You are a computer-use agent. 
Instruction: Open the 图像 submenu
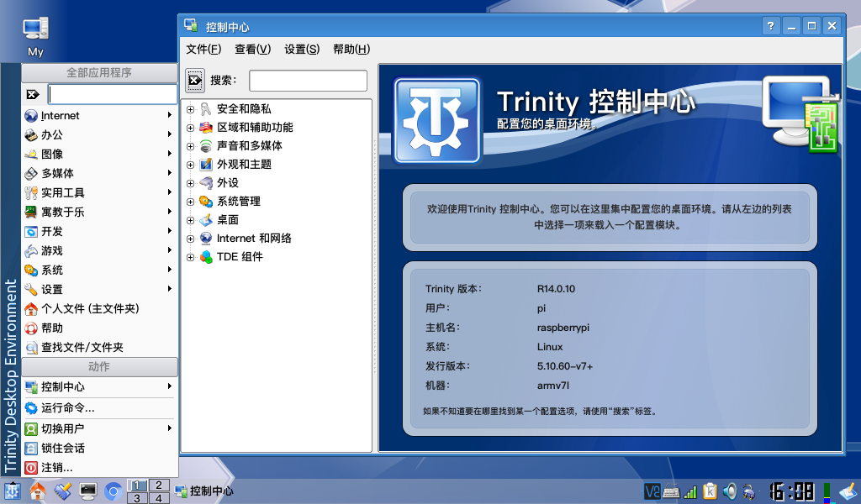(x=99, y=154)
